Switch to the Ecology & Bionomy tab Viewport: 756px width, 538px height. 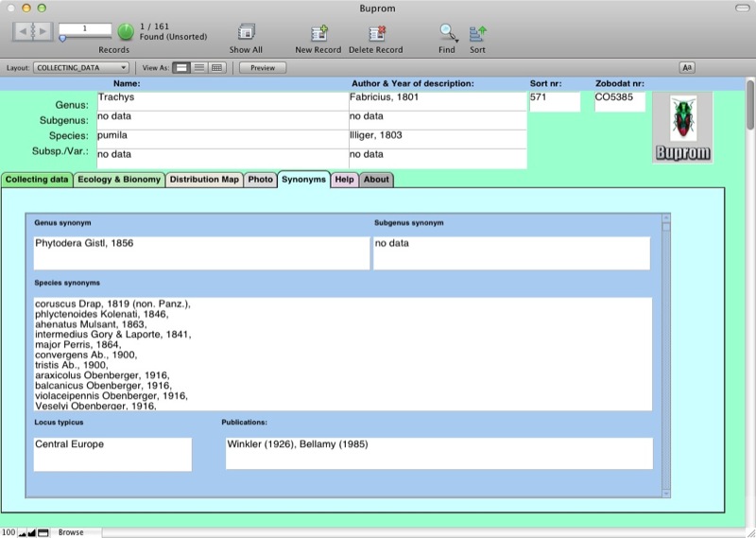[x=118, y=180]
